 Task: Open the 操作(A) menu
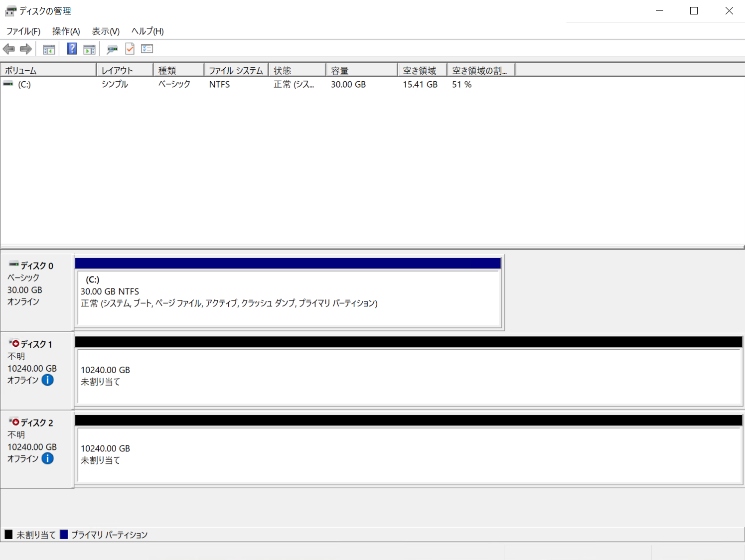(65, 31)
